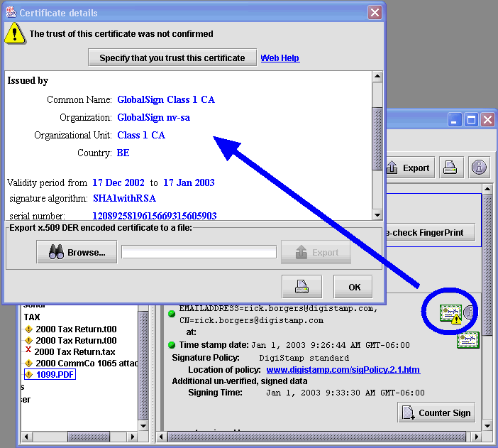Click the certificate with warning icon in signature panel

tap(450, 314)
